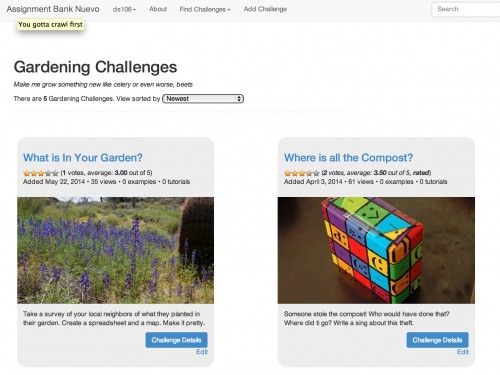Screen dimensions: 500x375
Task: Edit the What is In Your Garden? challenge
Action: coord(202,352)
